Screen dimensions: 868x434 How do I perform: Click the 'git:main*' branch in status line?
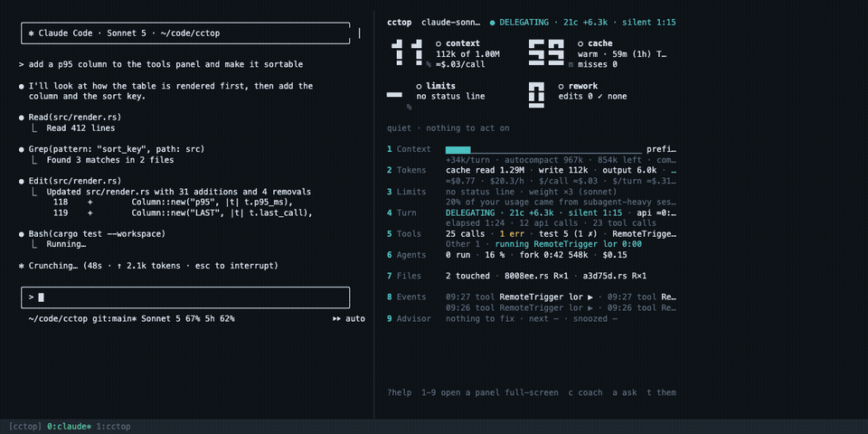pyautogui.click(x=115, y=319)
